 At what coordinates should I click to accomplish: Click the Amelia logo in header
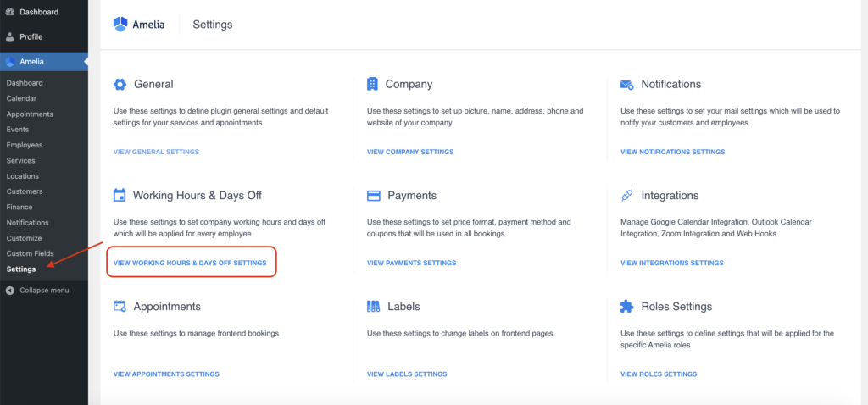139,25
